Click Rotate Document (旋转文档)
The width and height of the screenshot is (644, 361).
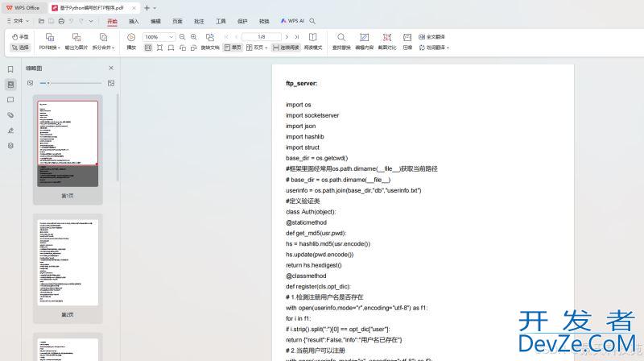tap(210, 42)
